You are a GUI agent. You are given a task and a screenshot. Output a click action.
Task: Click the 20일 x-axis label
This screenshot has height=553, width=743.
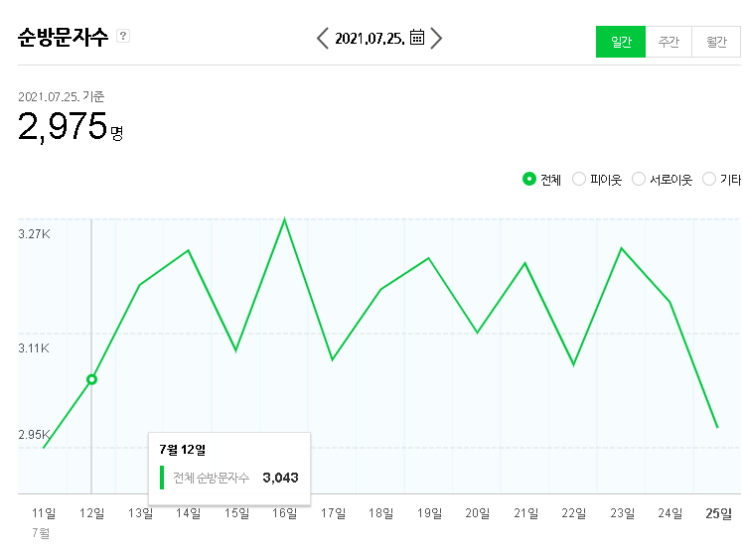477,513
